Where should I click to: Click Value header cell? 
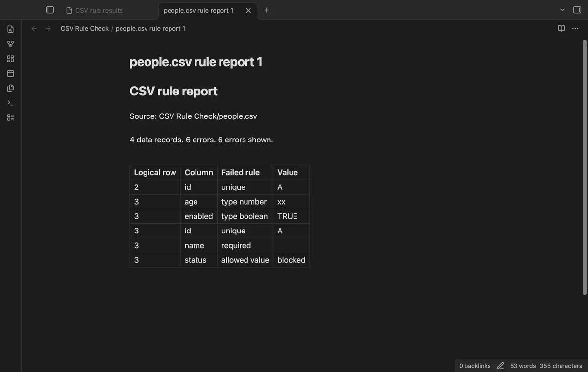[x=291, y=172]
